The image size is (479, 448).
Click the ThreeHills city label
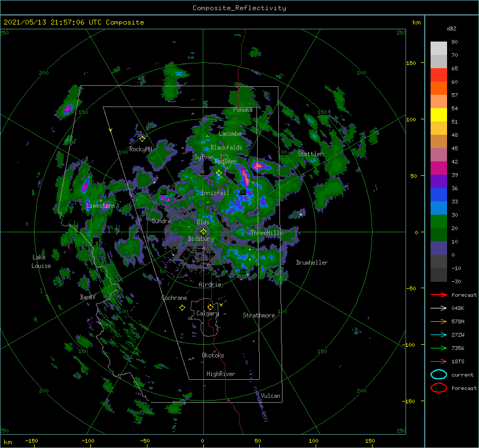point(267,233)
